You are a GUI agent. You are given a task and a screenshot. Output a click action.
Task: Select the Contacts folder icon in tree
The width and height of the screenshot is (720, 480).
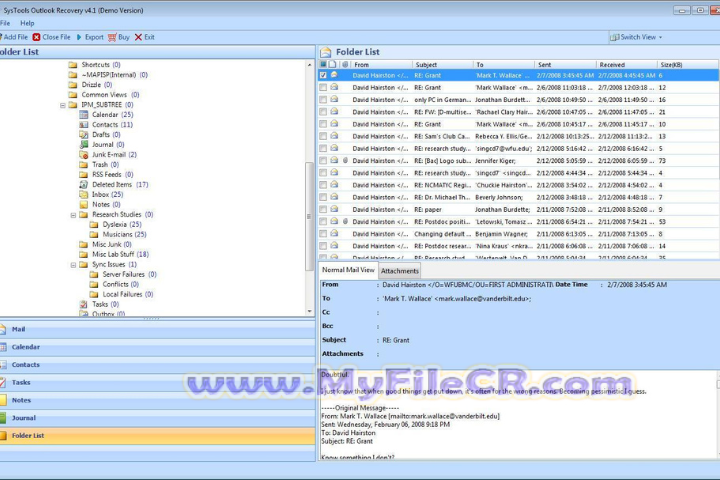coord(84,124)
